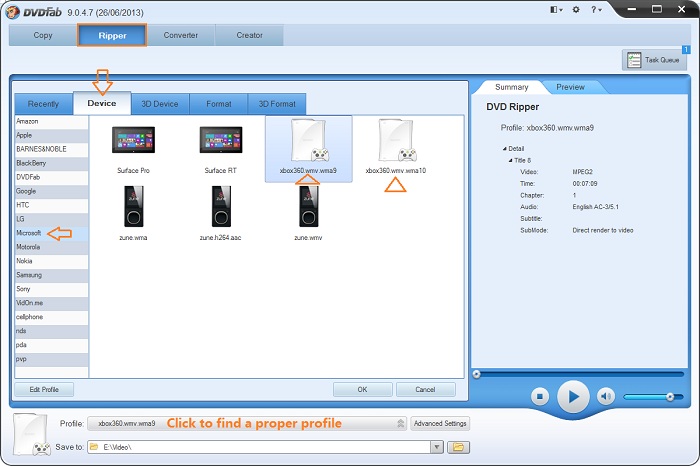Cancel the profile selection
This screenshot has width=700, height=466.
click(x=425, y=390)
